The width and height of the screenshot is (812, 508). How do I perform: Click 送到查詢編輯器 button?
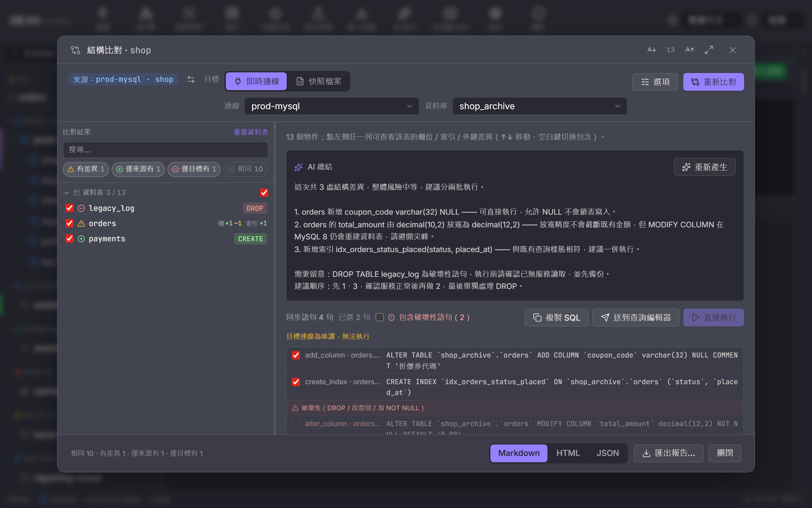point(636,317)
